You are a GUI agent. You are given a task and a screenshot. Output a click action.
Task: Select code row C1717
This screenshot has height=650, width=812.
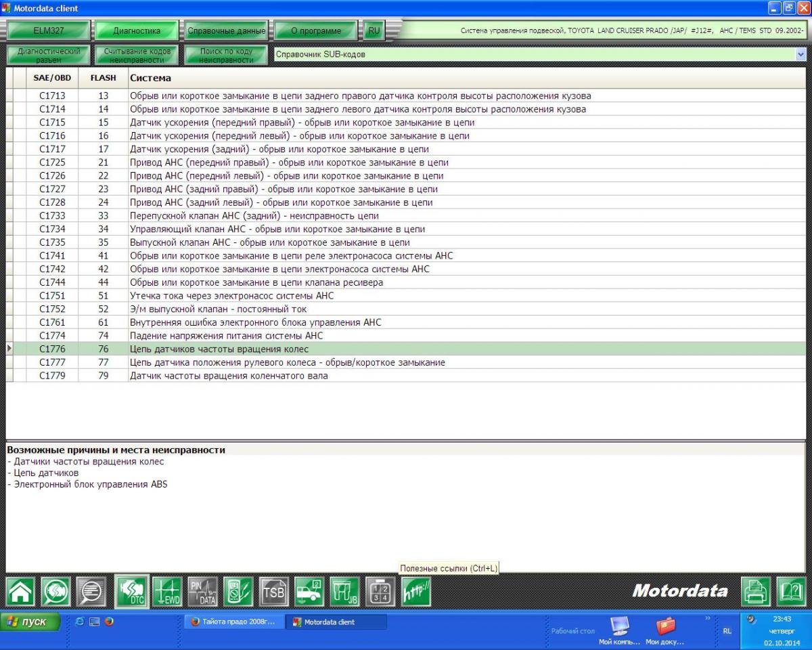[406, 149]
